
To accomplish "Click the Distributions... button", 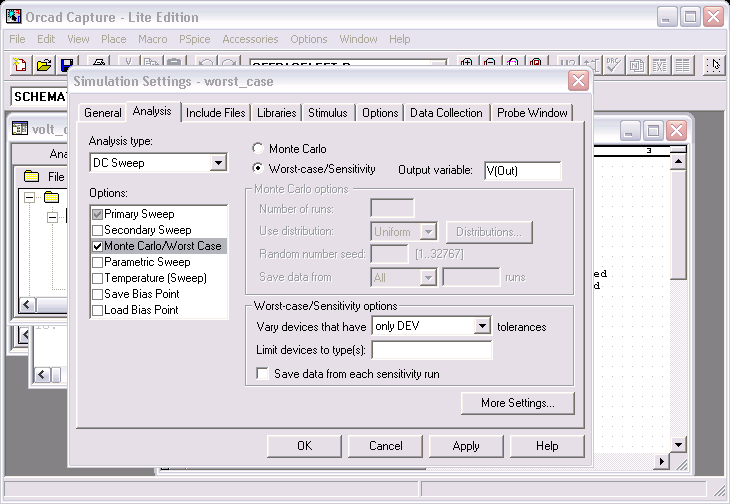I will pyautogui.click(x=489, y=232).
